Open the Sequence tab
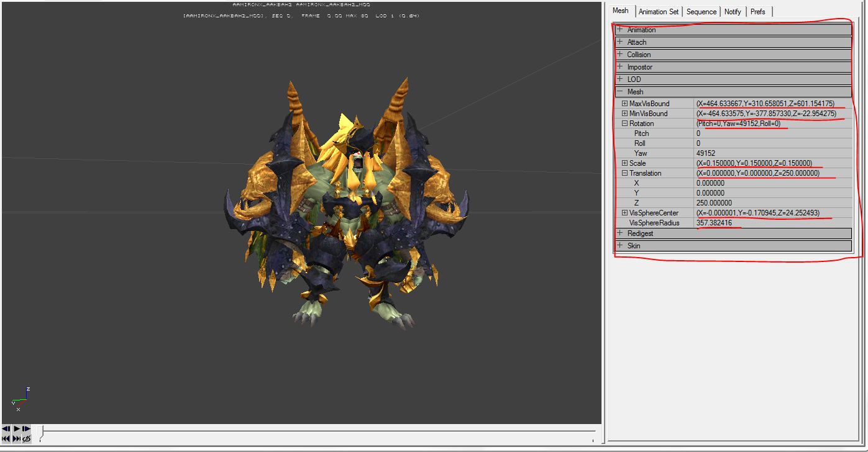The width and height of the screenshot is (868, 452). click(701, 12)
